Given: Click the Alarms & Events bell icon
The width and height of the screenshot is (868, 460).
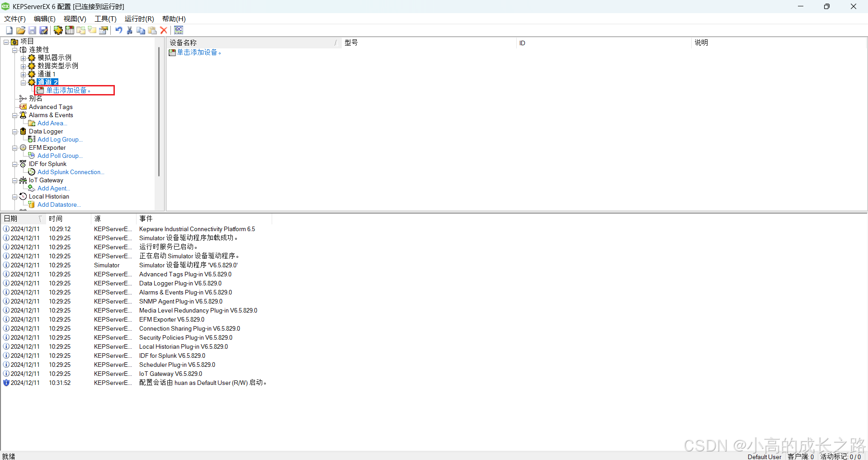Looking at the screenshot, I should tap(23, 115).
